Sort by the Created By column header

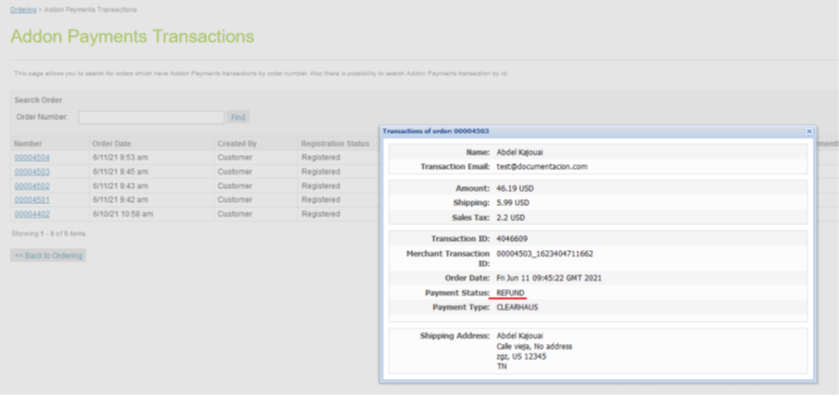[237, 143]
